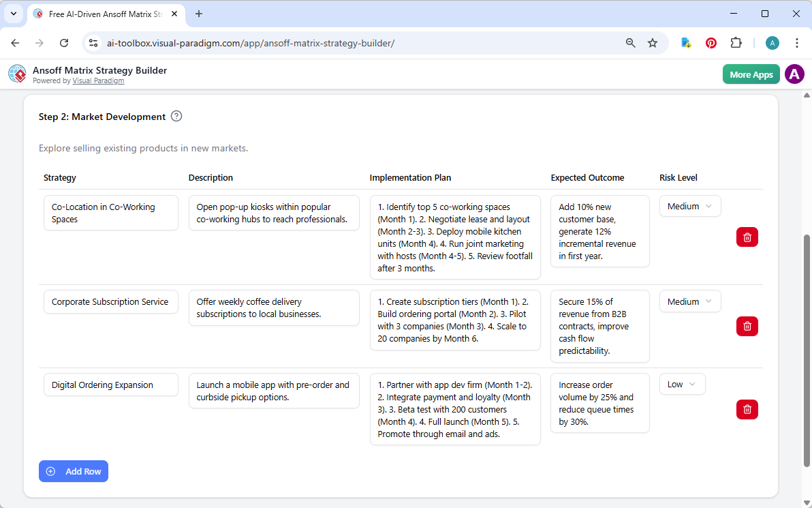Bookmark this page with the star icon
Viewport: 812px width, 508px height.
click(x=653, y=42)
